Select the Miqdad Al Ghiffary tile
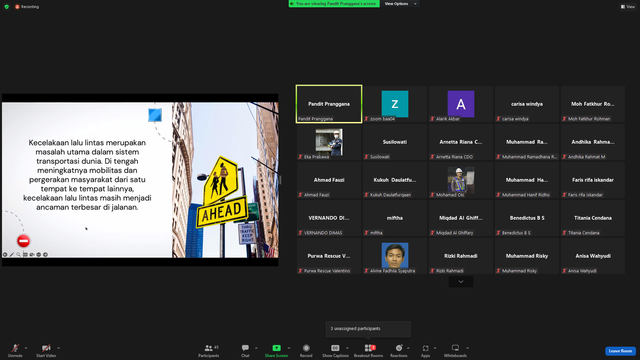 coord(461,218)
